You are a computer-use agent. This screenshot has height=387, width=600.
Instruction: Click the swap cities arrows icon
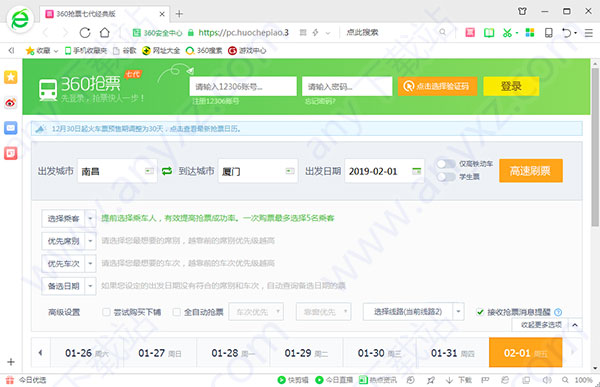pyautogui.click(x=167, y=171)
